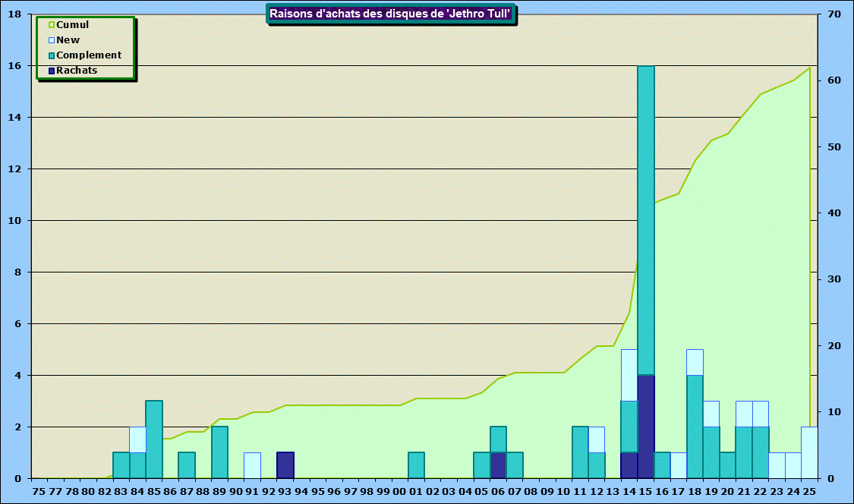Screen dimensions: 854x504
Task: Click the Rachats legend color marker
Action: coord(52,71)
